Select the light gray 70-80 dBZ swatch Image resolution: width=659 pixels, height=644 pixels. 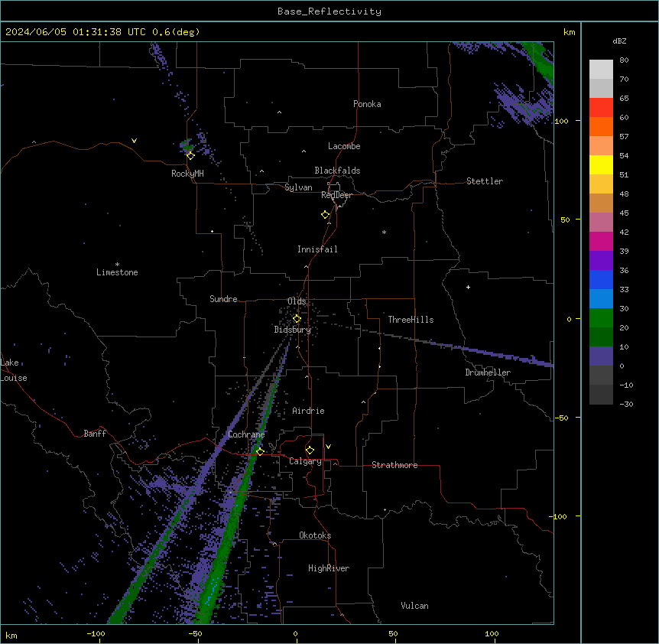(601, 70)
